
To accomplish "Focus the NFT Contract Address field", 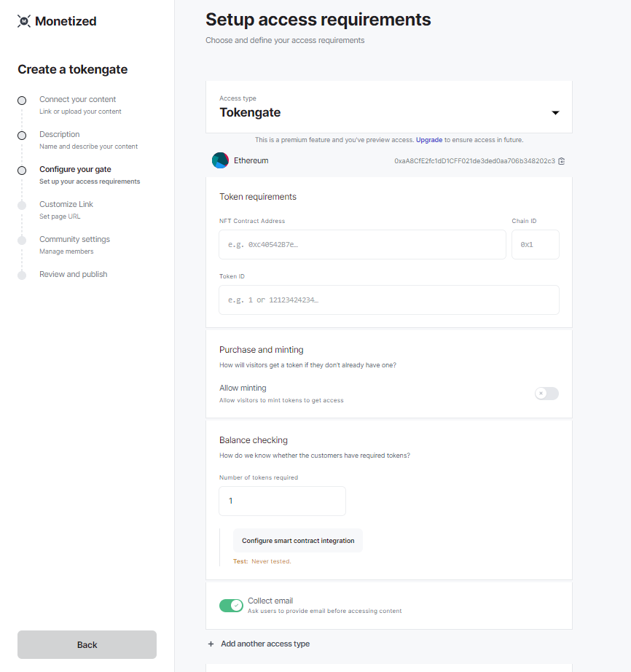I will point(362,244).
